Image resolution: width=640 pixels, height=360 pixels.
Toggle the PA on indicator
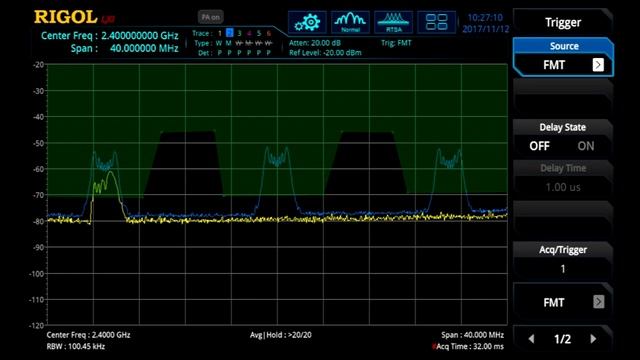click(x=211, y=17)
